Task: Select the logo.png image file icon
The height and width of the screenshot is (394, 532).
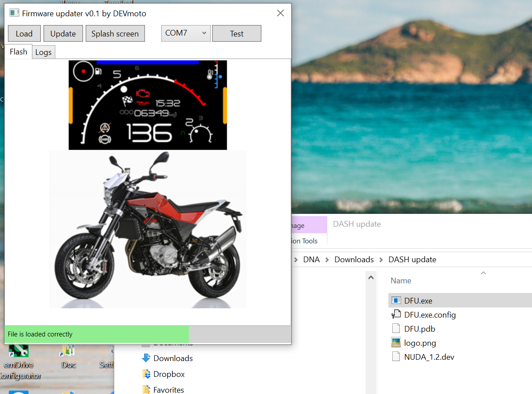Action: pos(396,343)
